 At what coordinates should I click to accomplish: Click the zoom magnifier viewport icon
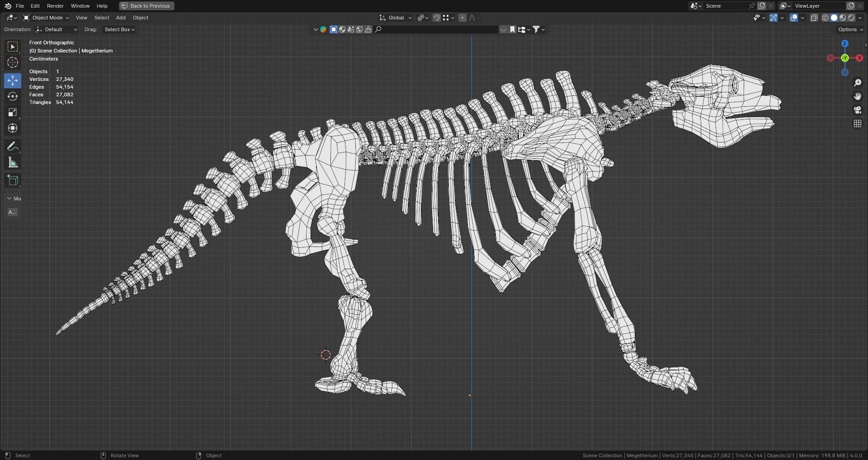[857, 83]
